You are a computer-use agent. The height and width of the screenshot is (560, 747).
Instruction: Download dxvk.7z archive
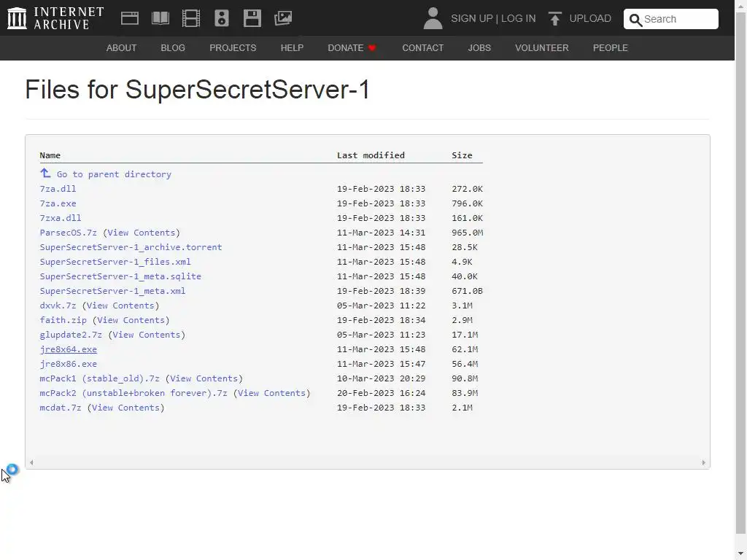(x=58, y=306)
